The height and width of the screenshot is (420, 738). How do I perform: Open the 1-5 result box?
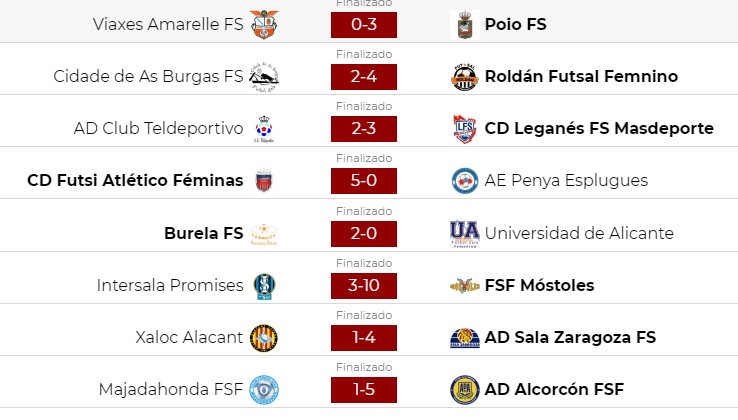coord(364,389)
